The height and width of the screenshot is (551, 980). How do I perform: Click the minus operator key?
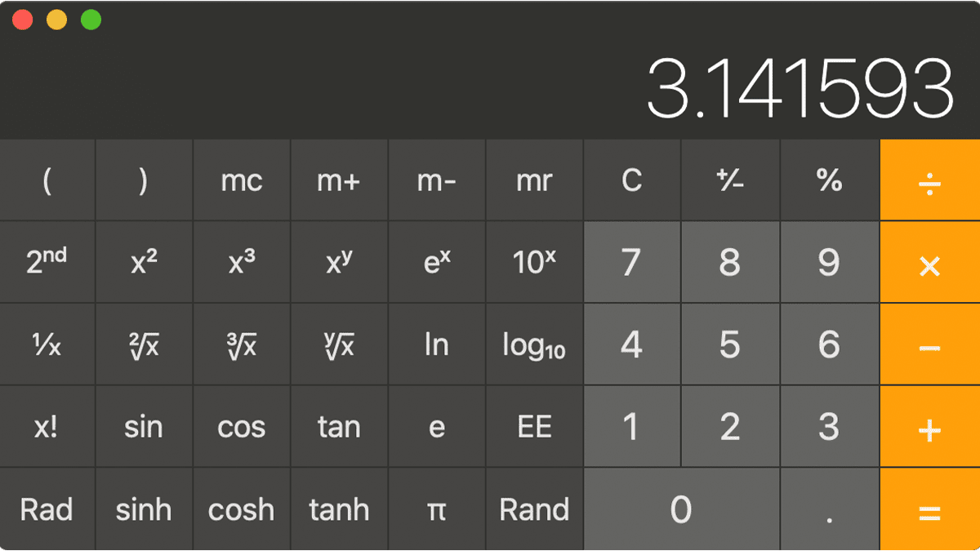tap(929, 345)
